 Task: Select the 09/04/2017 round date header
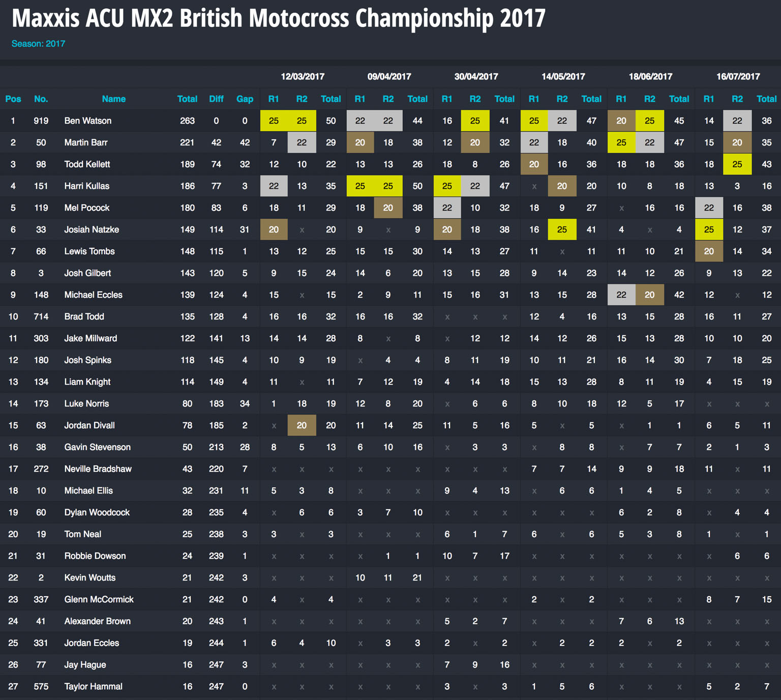pyautogui.click(x=389, y=76)
